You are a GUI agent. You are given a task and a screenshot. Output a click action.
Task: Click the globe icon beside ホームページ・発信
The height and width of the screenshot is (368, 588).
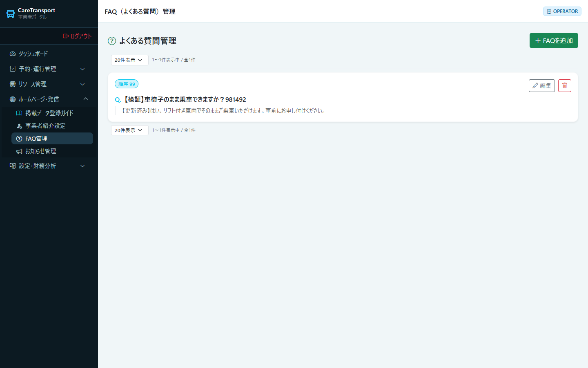(13, 99)
